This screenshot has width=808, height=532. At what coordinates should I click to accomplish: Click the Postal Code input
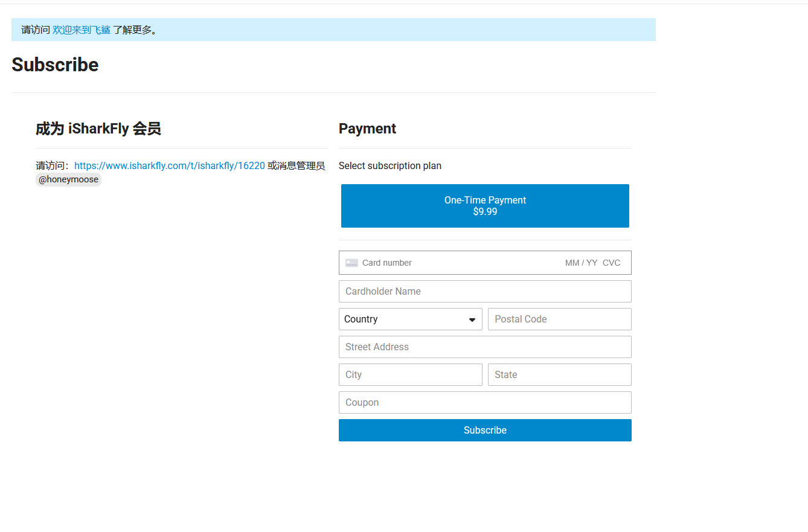(x=560, y=319)
